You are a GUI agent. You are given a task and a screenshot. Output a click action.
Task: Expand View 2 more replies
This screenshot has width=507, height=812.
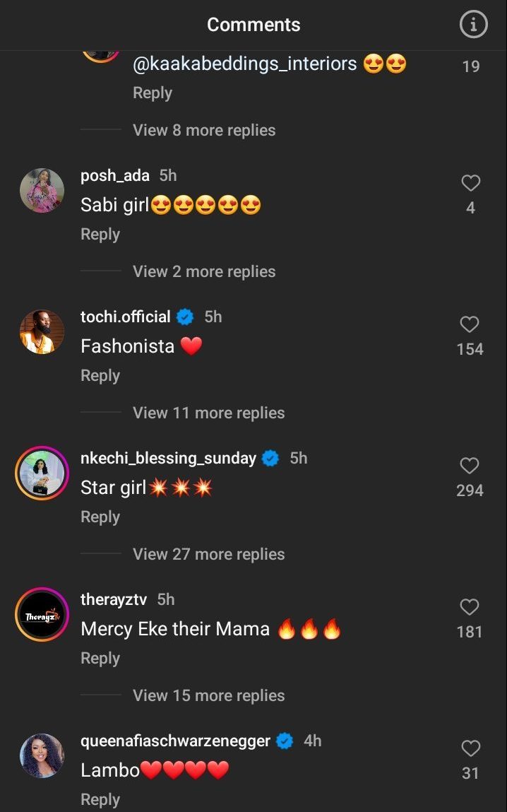point(204,271)
